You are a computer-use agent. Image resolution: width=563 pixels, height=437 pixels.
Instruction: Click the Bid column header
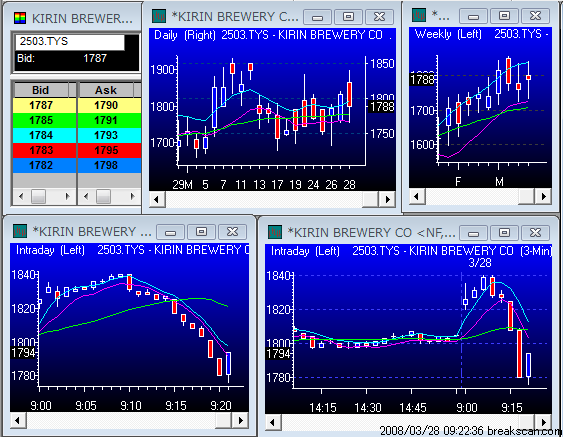pos(41,90)
